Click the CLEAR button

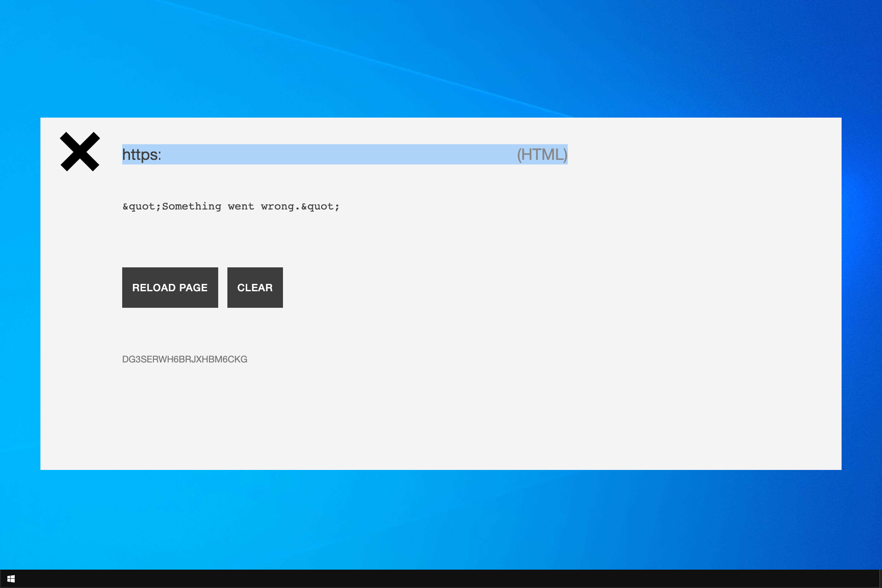click(255, 288)
